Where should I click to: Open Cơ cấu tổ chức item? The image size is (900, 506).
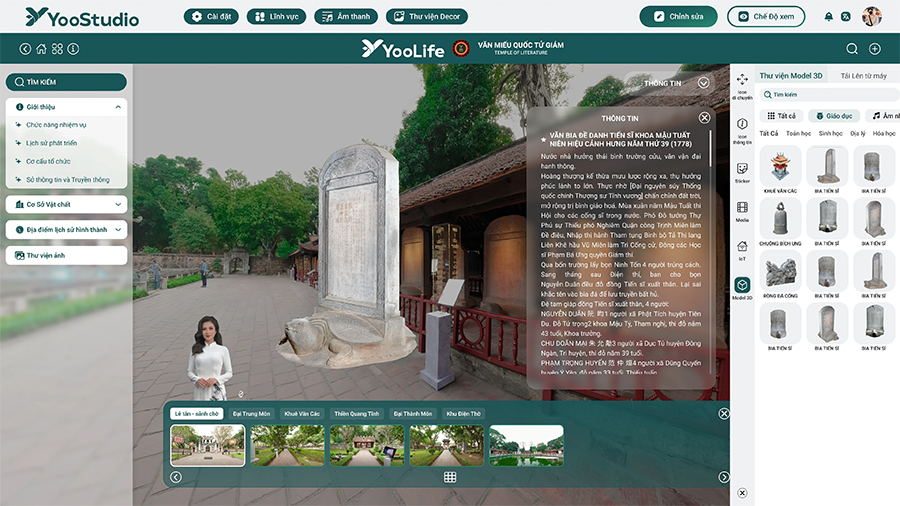coord(48,161)
